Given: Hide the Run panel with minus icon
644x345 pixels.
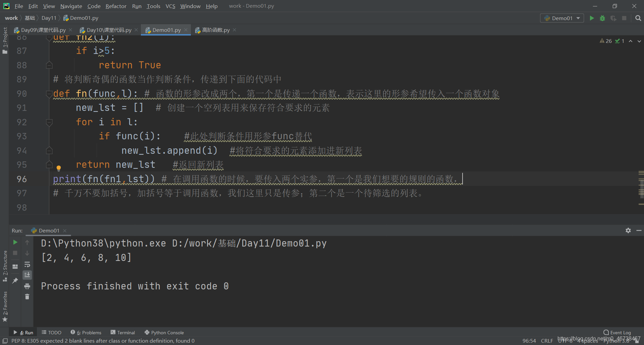Looking at the screenshot, I should click(x=639, y=230).
